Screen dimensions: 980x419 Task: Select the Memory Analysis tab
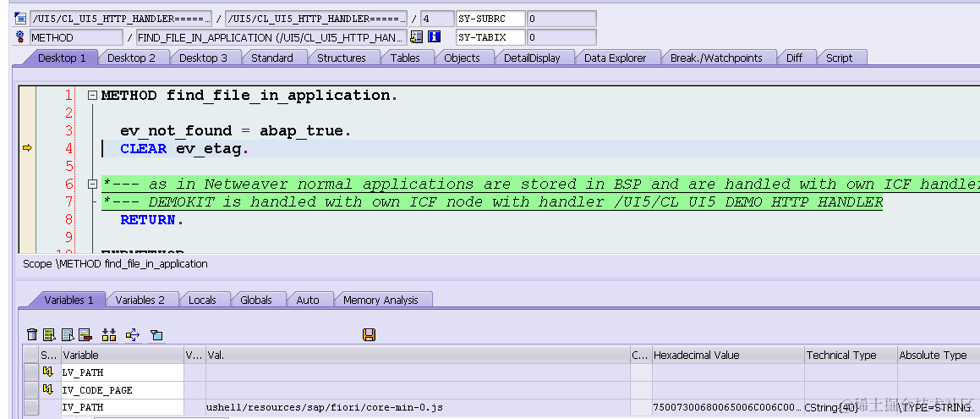click(x=381, y=300)
